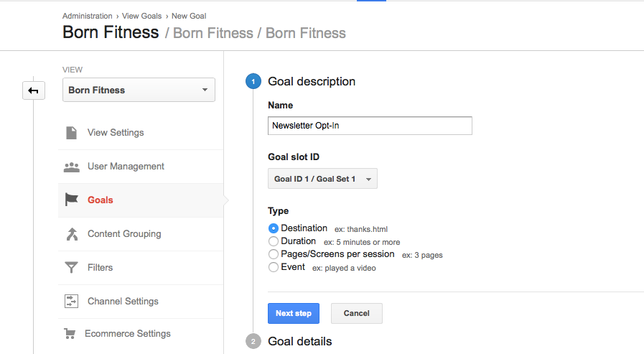Click the View Settings document icon
644x354 pixels.
tap(72, 133)
